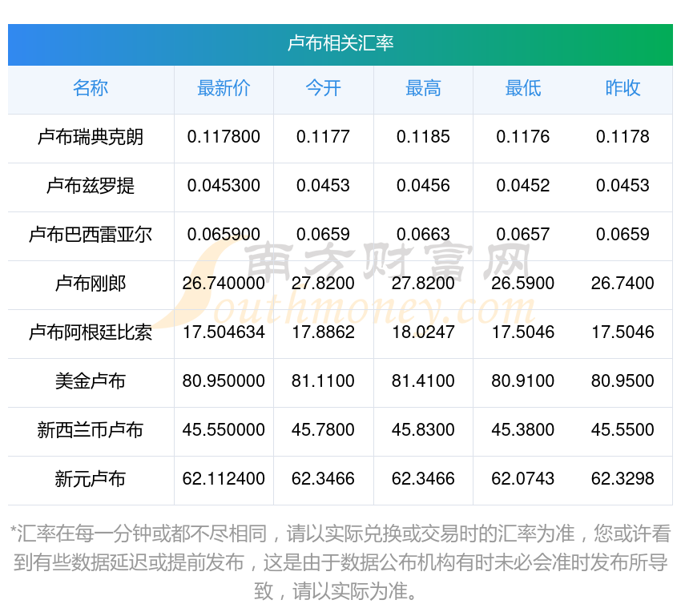Click 美金卢布 latest price 80.950000
681x616 pixels.
tap(224, 381)
